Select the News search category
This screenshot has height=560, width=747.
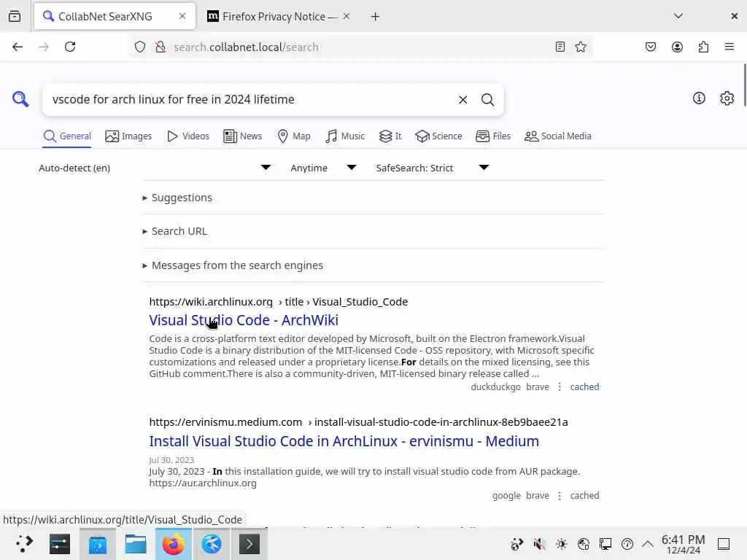pyautogui.click(x=242, y=136)
